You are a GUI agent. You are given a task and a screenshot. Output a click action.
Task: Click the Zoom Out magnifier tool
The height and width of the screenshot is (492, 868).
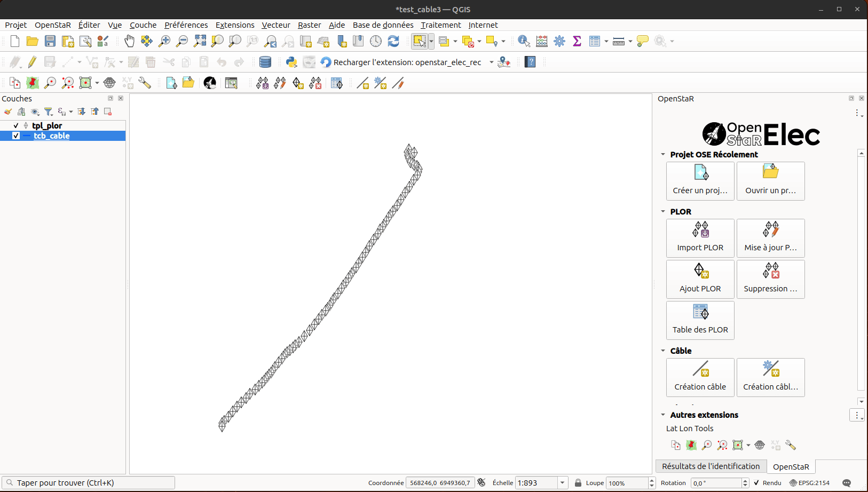point(182,41)
